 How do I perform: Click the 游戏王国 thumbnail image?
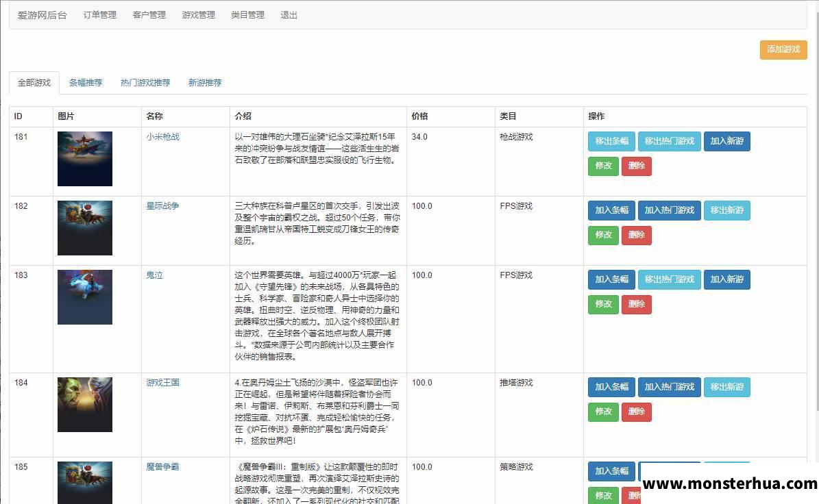coord(84,405)
